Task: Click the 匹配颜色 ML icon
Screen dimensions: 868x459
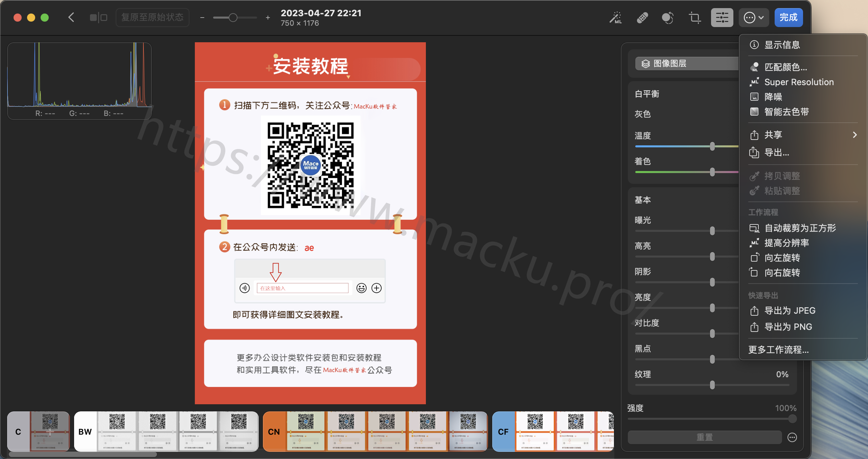Action: click(x=754, y=67)
